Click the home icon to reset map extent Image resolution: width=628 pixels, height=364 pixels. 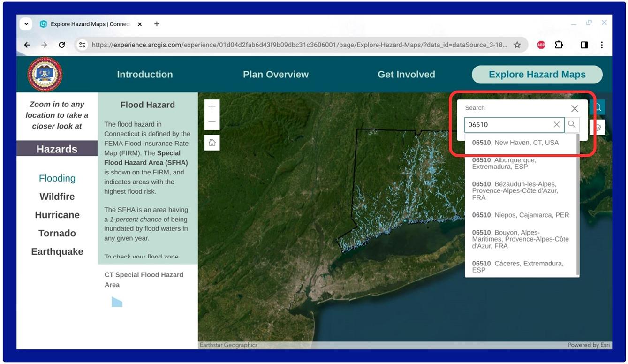[212, 142]
